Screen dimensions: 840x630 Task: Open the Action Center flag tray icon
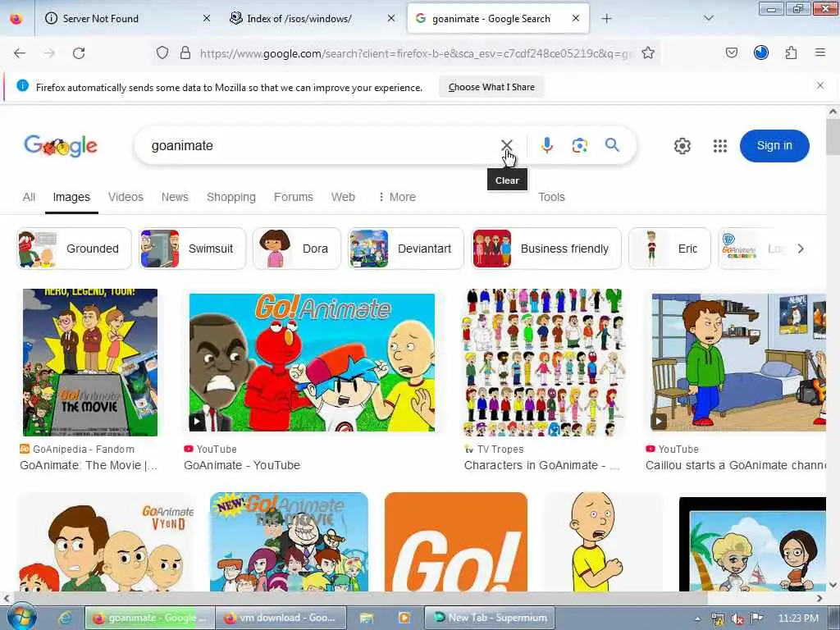(757, 619)
